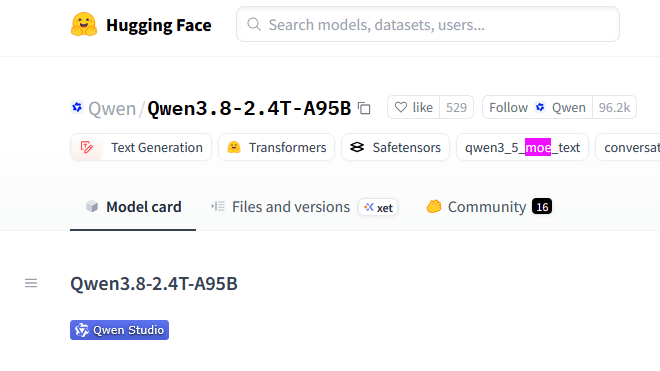
Task: Select the qwen3_5_moe_text tag
Action: 522,147
